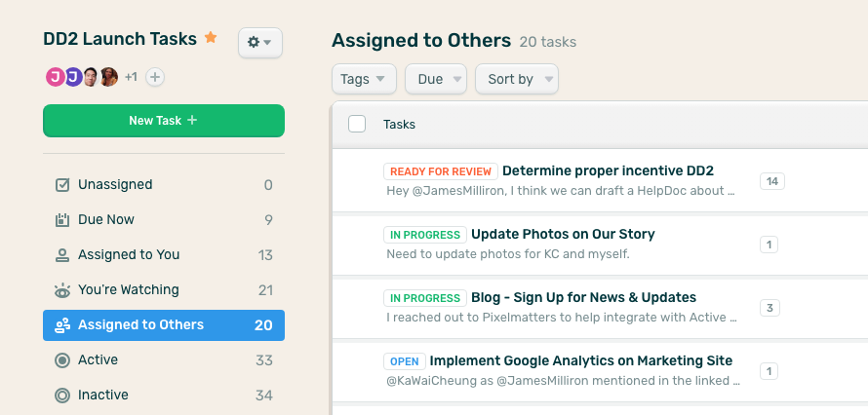
Task: Click the Active circle icon
Action: coord(62,360)
